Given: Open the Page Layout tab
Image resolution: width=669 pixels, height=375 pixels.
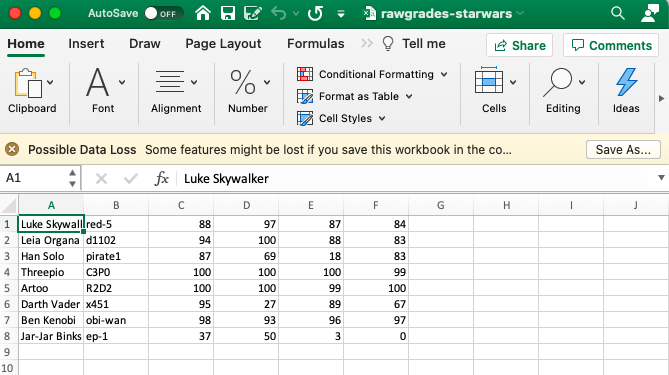Looking at the screenshot, I should coord(223,44).
